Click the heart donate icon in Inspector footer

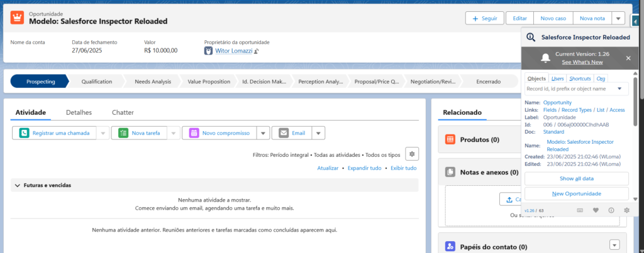tap(596, 210)
